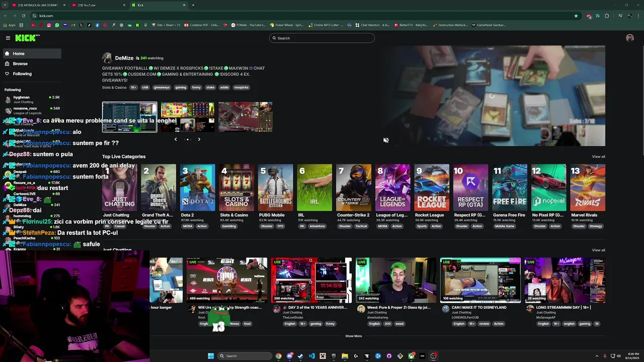The width and height of the screenshot is (644, 362).
Task: Open Counter-Strike 2 category card
Action: (x=354, y=188)
